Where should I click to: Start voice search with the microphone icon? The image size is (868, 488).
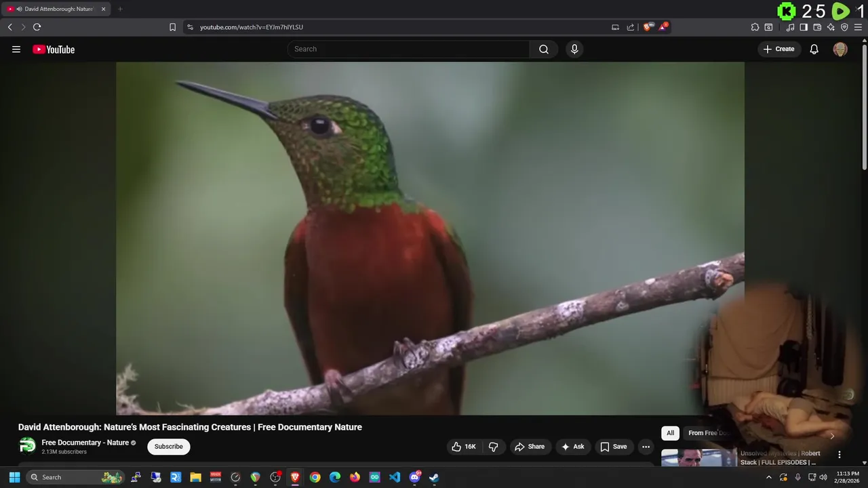click(x=574, y=49)
